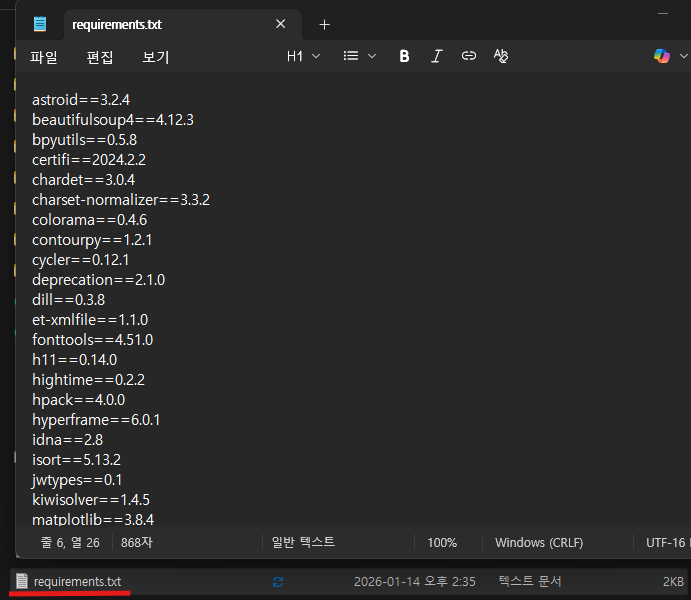Screen dimensions: 691x600
Task: Click the text file icon beside requirements.txt
Action: (x=22, y=581)
